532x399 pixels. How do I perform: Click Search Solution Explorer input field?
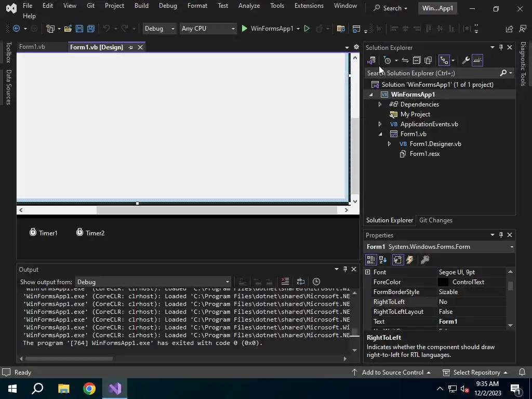[x=433, y=73]
